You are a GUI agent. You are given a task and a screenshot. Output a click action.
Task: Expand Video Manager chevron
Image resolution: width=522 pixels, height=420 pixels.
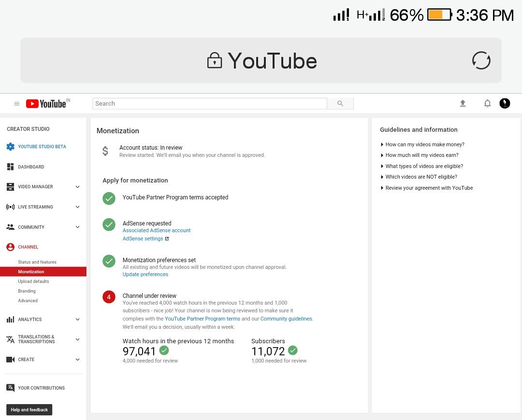pyautogui.click(x=77, y=187)
